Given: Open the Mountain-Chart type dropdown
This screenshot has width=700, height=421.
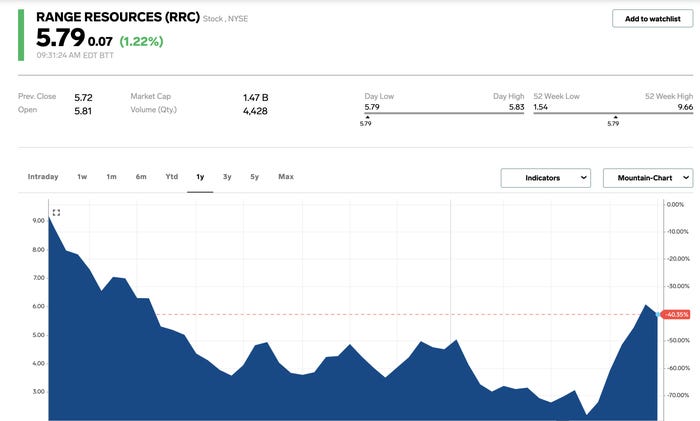Looking at the screenshot, I should click(648, 178).
